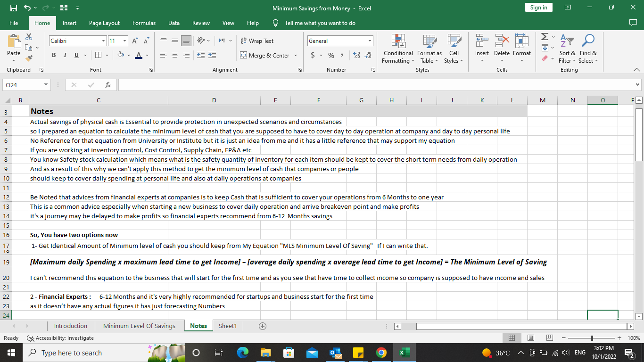The image size is (644, 362).
Task: Open the Comments icon at top right
Action: (633, 23)
